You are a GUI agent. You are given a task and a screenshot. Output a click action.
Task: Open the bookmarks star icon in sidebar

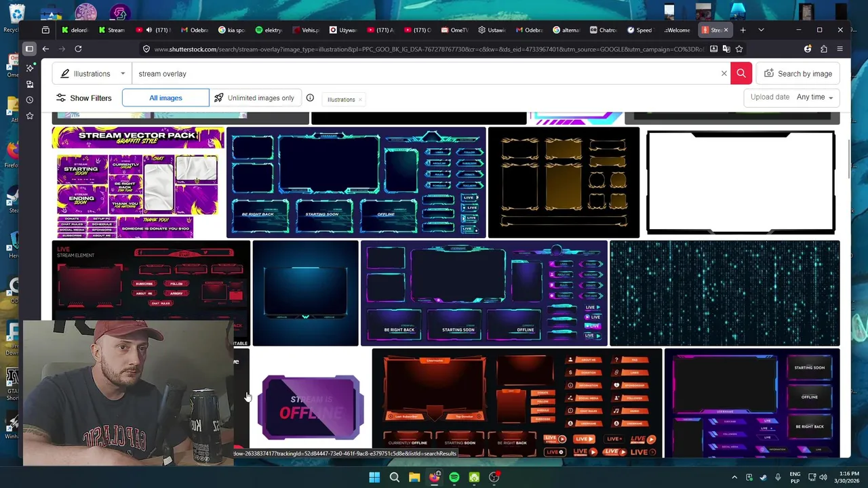(29, 116)
